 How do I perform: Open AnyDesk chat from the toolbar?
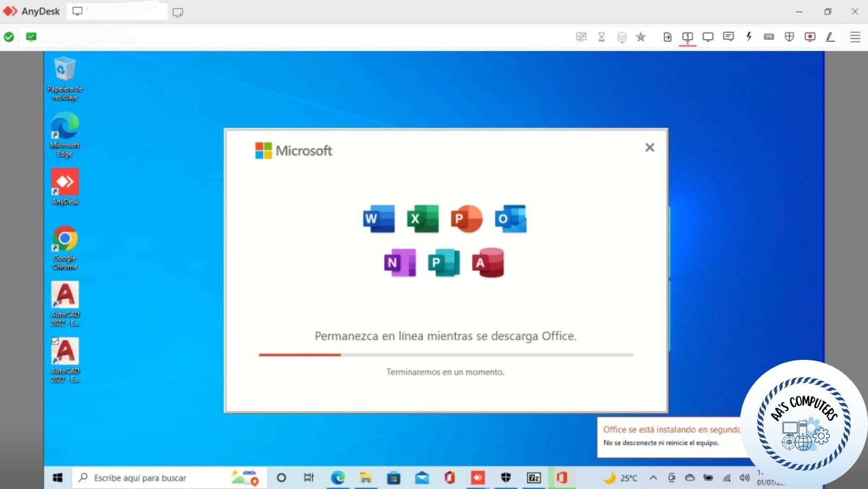(728, 37)
